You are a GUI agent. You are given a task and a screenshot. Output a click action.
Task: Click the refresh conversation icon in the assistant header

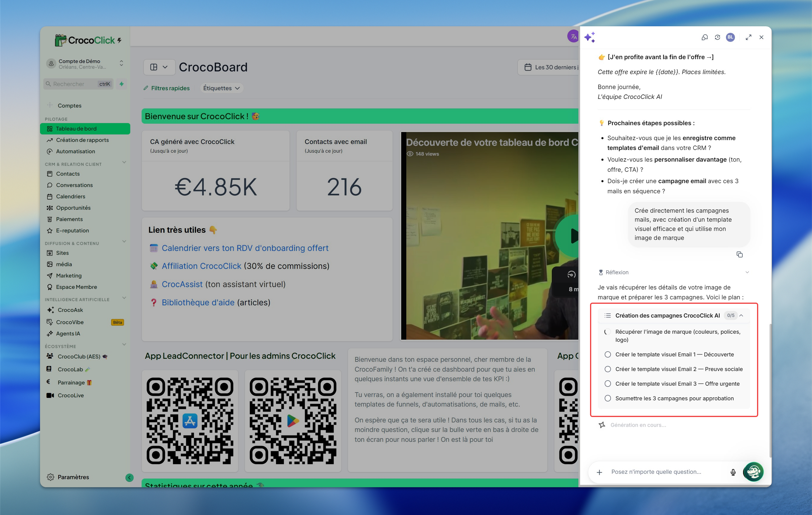coord(718,37)
